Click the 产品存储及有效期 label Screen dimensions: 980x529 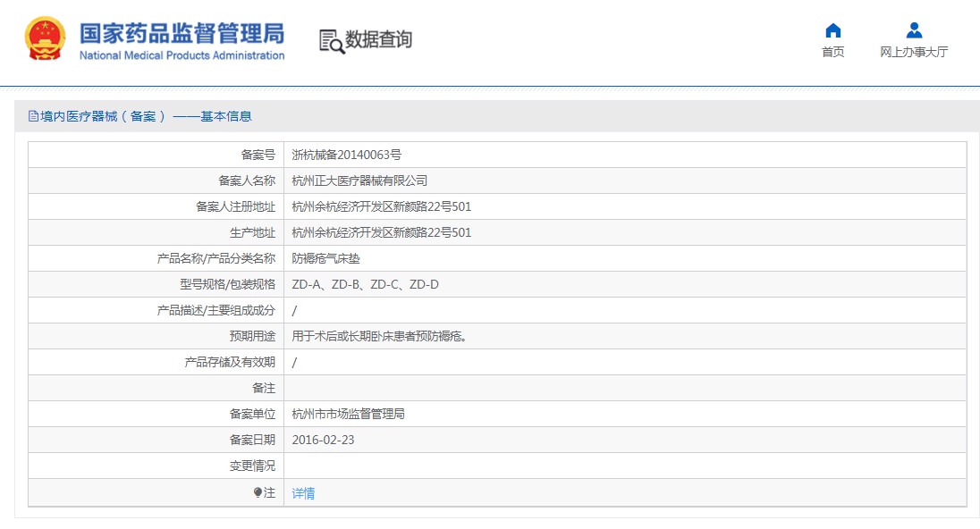[x=230, y=362]
